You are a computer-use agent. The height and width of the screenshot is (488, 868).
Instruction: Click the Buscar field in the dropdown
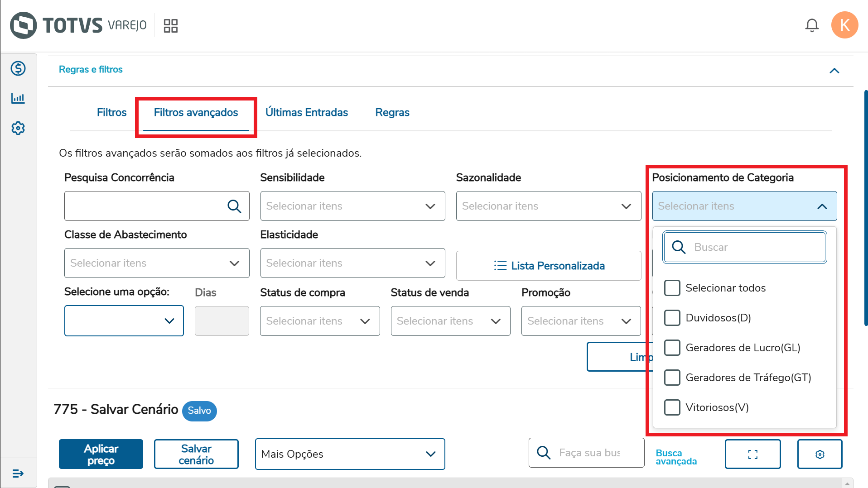point(752,247)
